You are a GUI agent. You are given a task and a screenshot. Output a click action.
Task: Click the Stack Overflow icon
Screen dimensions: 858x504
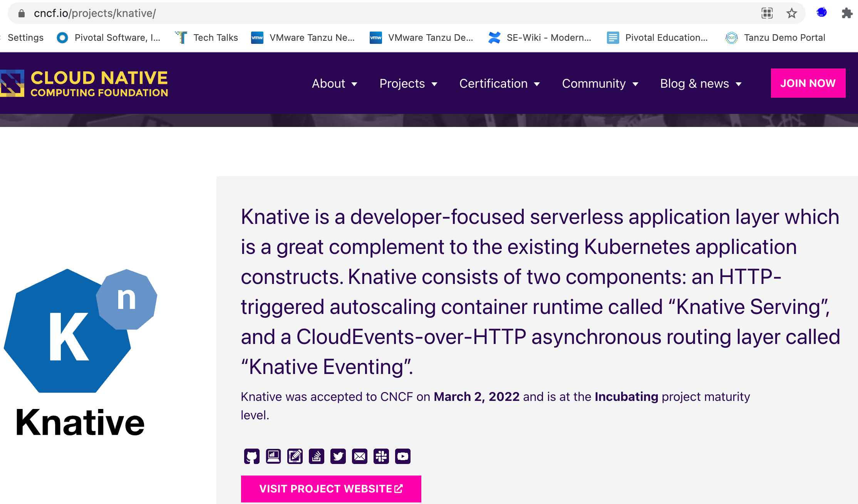click(316, 456)
